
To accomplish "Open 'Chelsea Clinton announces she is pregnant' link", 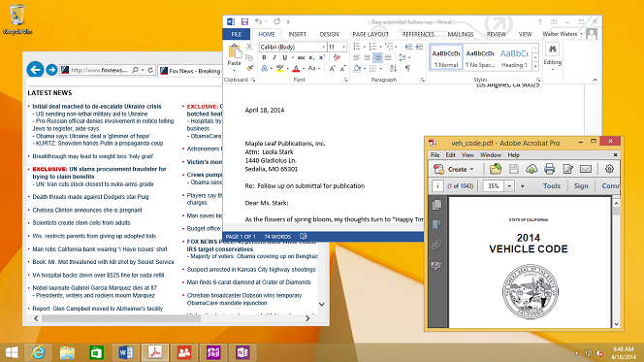I will [87, 210].
